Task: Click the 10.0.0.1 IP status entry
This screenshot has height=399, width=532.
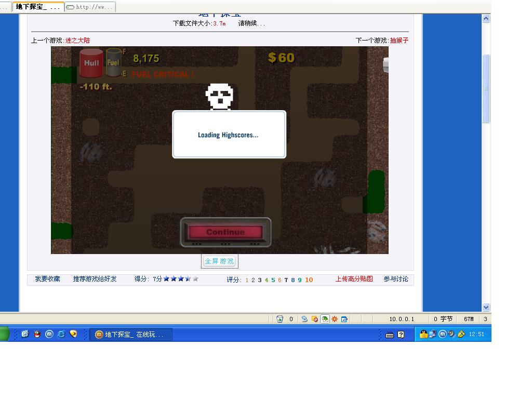Action: 402,319
